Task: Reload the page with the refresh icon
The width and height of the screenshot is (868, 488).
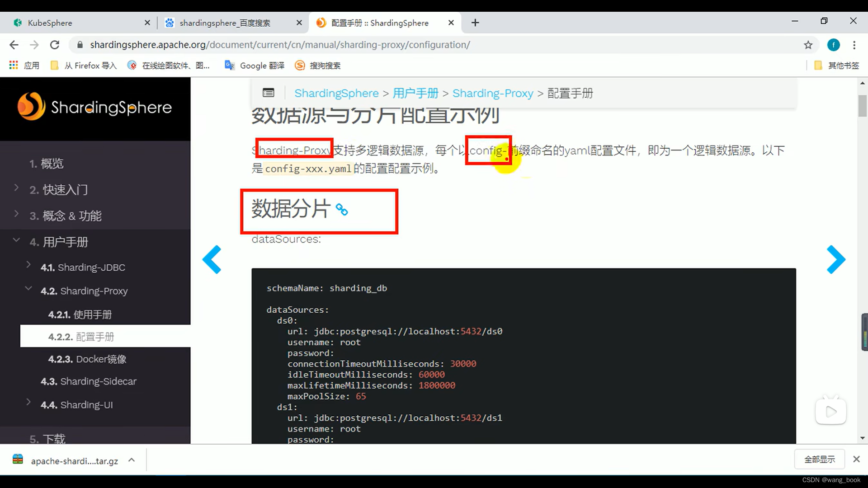Action: click(55, 45)
